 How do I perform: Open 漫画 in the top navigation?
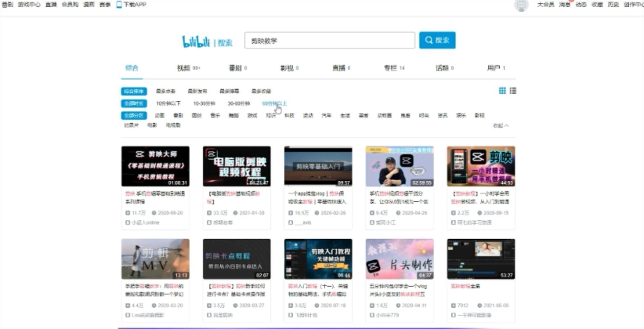(89, 4)
